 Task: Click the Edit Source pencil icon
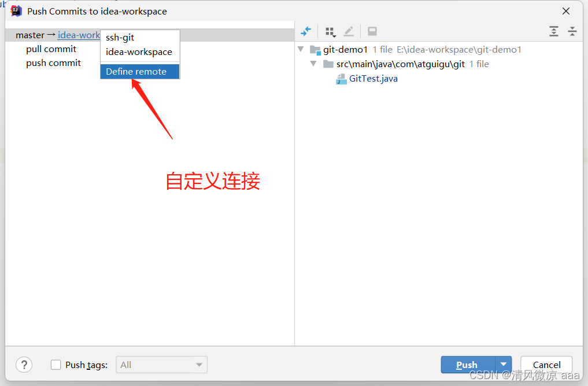[349, 32]
